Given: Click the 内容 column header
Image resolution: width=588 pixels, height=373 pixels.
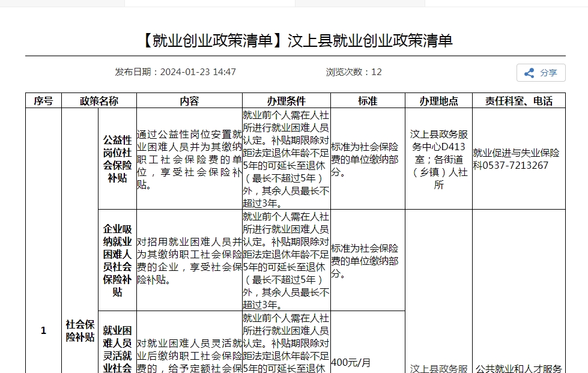Looking at the screenshot, I should click(189, 101).
